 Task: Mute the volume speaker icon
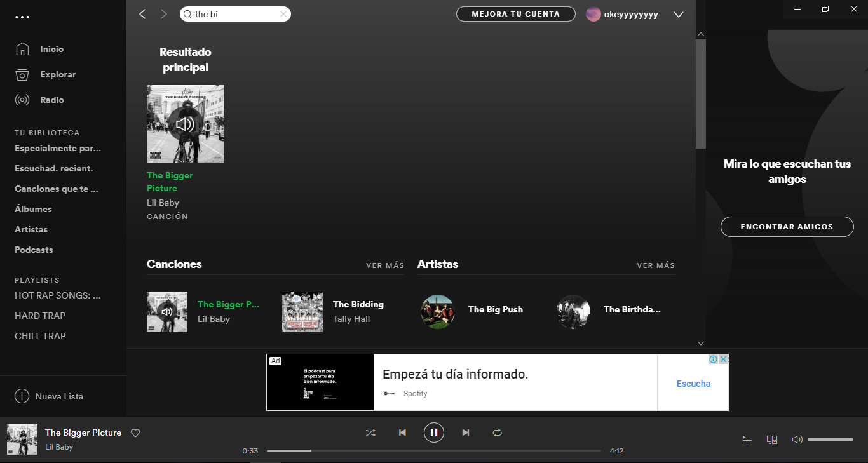[x=797, y=440]
